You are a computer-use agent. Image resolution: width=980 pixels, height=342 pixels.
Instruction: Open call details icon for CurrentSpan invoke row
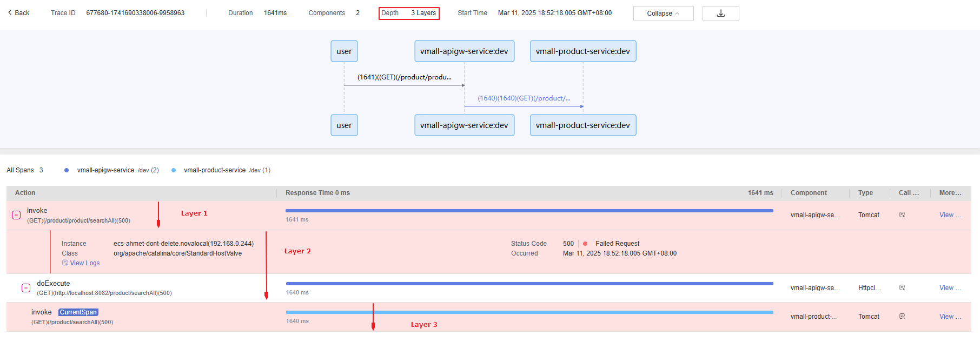coord(902,317)
